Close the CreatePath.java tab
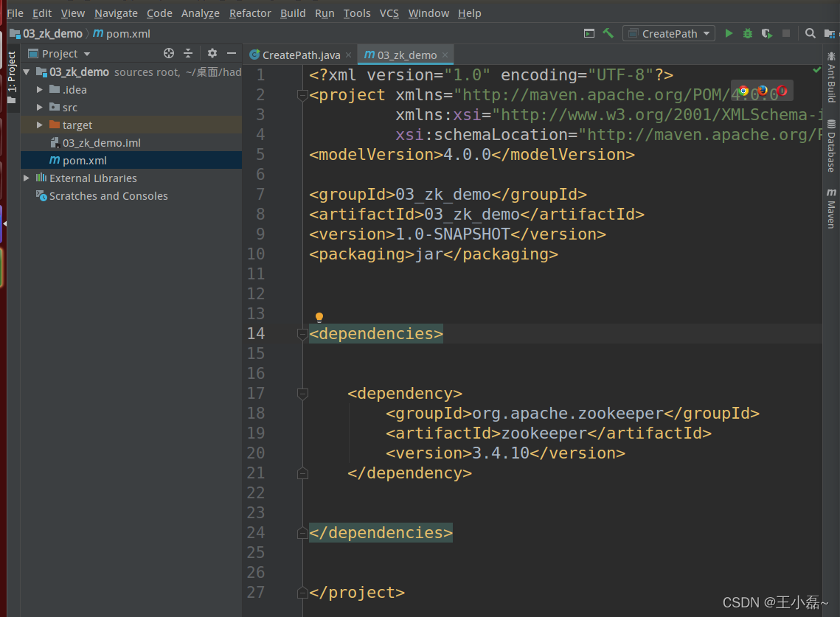 [x=349, y=55]
